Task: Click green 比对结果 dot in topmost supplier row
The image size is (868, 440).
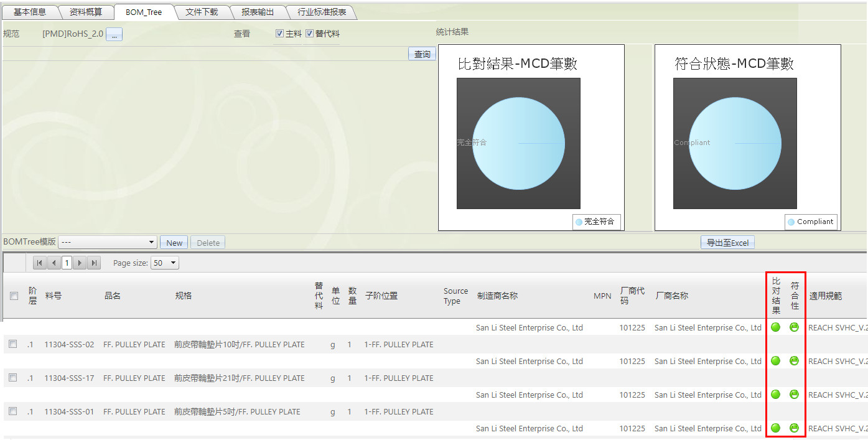Action: click(775, 327)
